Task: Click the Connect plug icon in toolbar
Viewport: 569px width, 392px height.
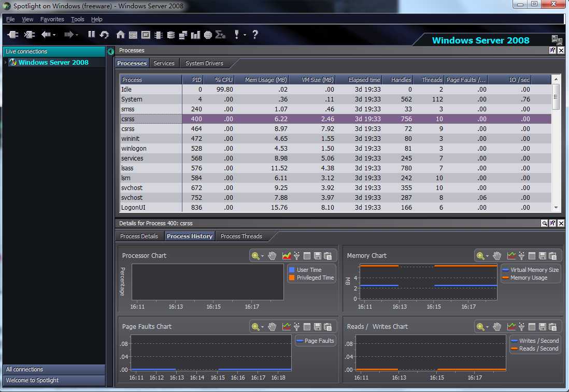Action: coord(13,35)
